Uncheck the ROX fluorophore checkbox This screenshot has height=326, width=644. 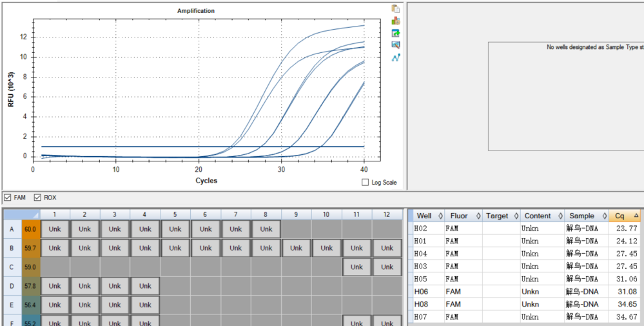(37, 198)
